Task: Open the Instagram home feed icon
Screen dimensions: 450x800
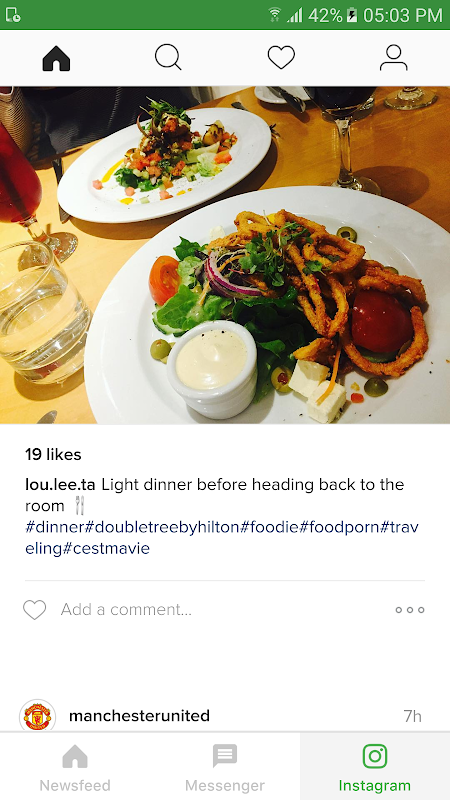Action: (x=56, y=58)
